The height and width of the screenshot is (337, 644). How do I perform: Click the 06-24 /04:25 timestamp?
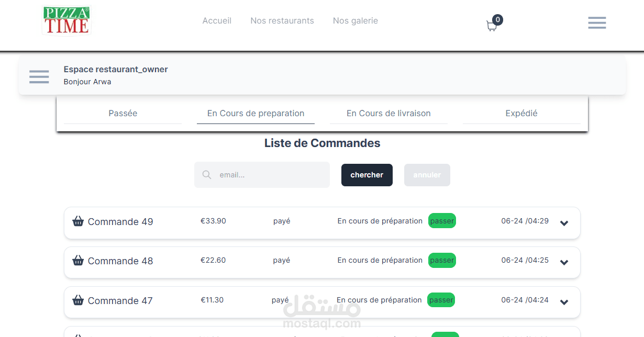(x=525, y=260)
